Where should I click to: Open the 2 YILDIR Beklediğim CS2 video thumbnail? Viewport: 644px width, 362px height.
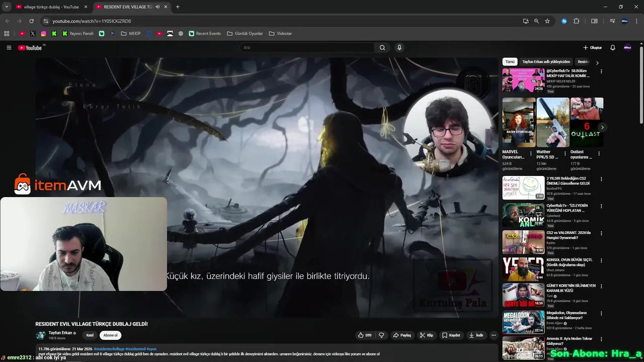coord(523,188)
